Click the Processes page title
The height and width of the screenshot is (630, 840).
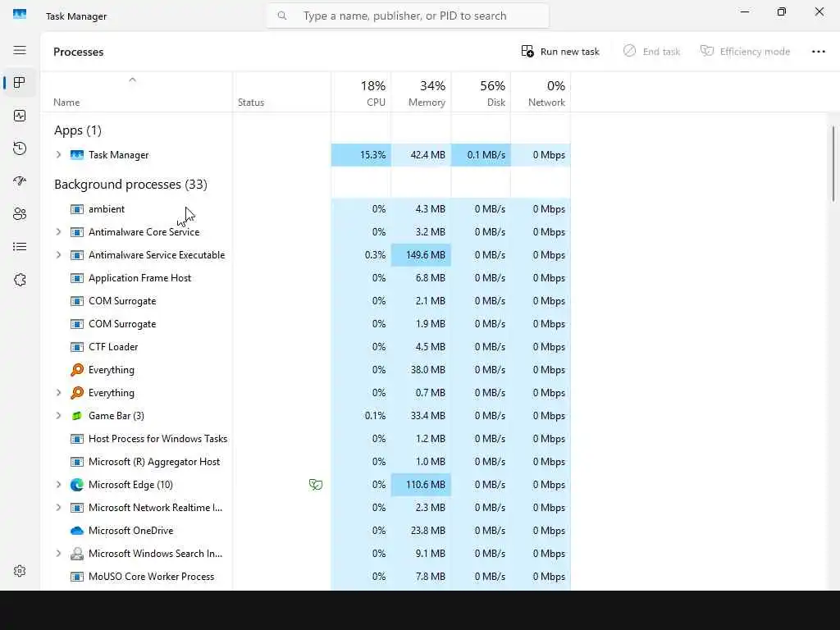pos(78,52)
